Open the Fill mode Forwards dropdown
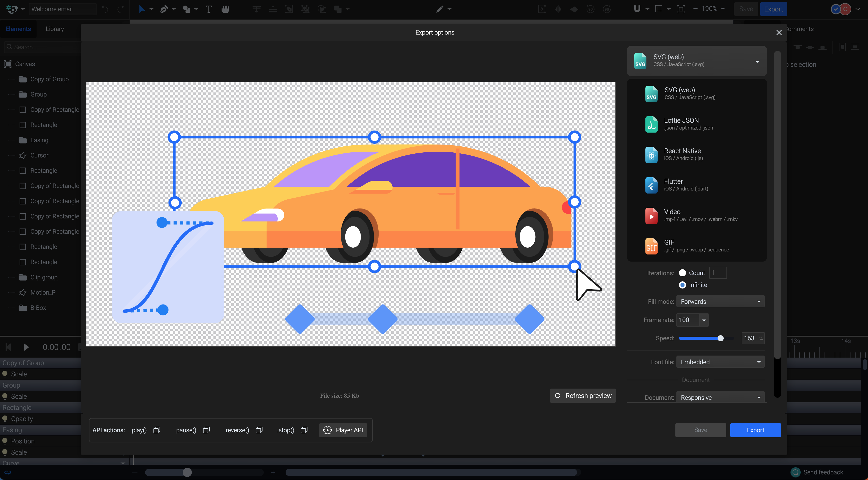868x480 pixels. pos(720,301)
